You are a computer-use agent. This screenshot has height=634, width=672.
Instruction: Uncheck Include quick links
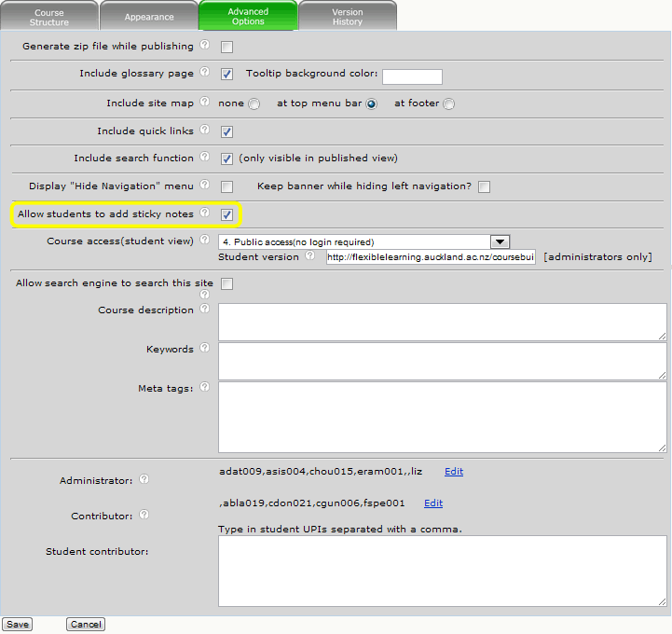(226, 131)
